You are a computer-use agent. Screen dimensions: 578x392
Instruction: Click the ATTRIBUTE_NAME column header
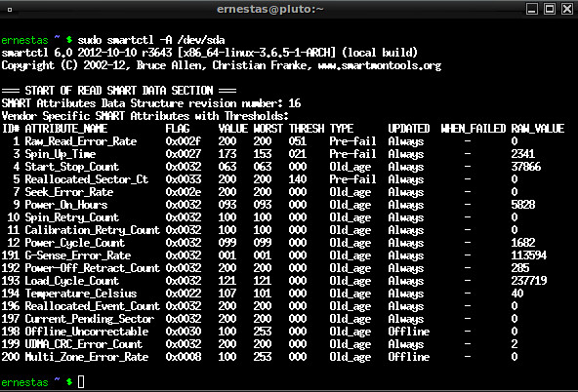point(66,129)
